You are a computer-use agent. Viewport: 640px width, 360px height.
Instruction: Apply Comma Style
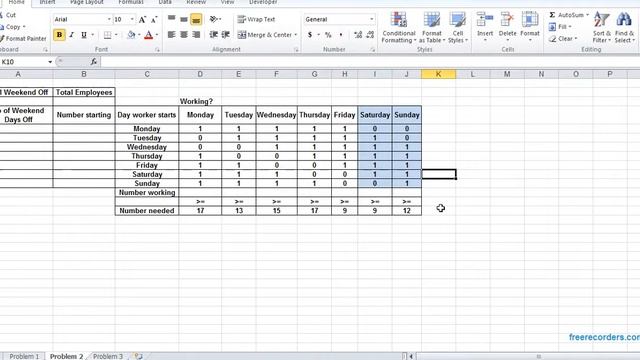(341, 35)
